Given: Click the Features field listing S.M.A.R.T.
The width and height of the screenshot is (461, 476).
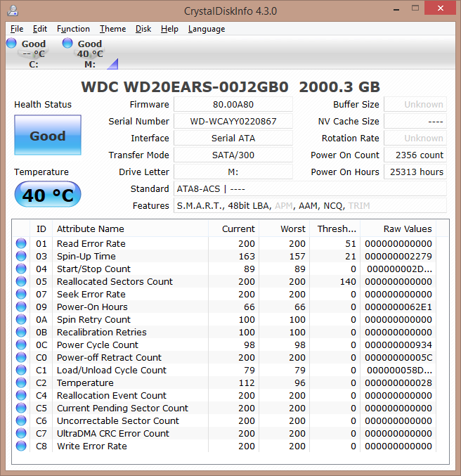Looking at the screenshot, I should point(310,206).
